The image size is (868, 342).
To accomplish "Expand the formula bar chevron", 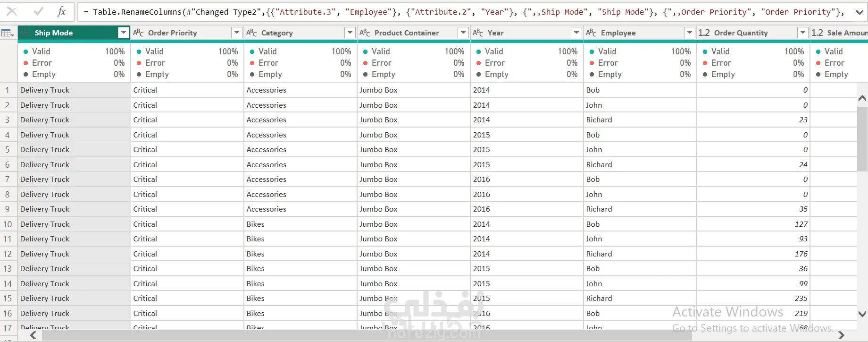I will 860,12.
